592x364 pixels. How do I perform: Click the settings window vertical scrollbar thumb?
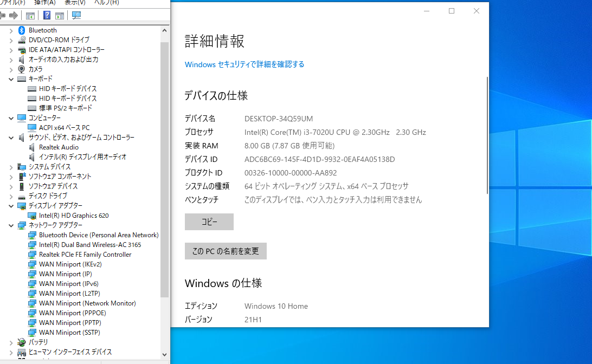coord(487,135)
